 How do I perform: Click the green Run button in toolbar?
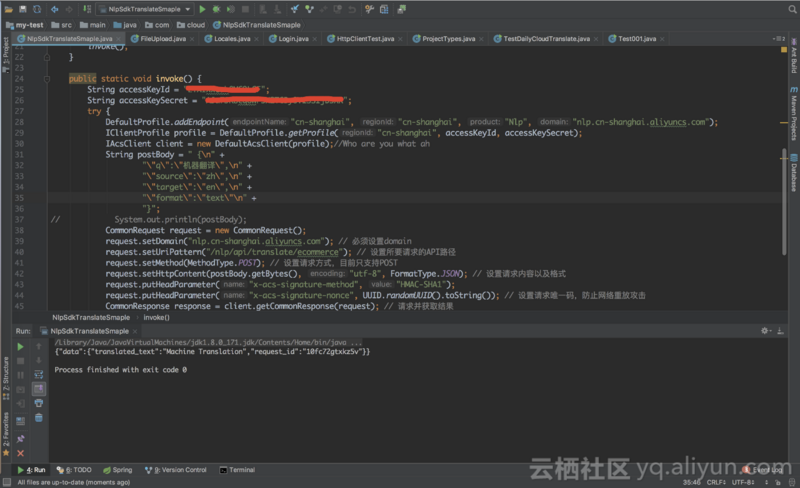click(202, 9)
